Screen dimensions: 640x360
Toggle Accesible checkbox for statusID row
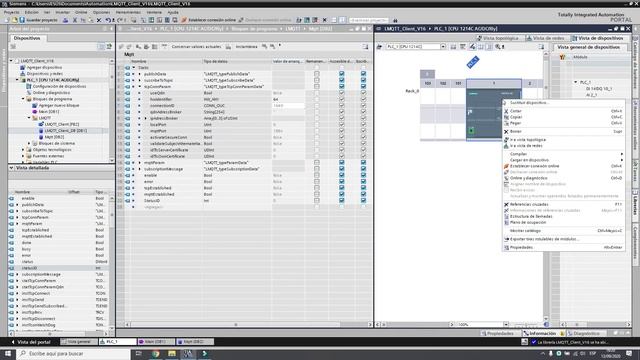point(342,200)
